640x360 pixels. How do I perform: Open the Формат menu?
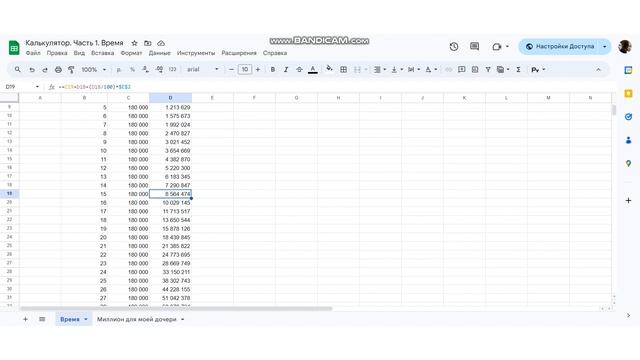point(131,53)
